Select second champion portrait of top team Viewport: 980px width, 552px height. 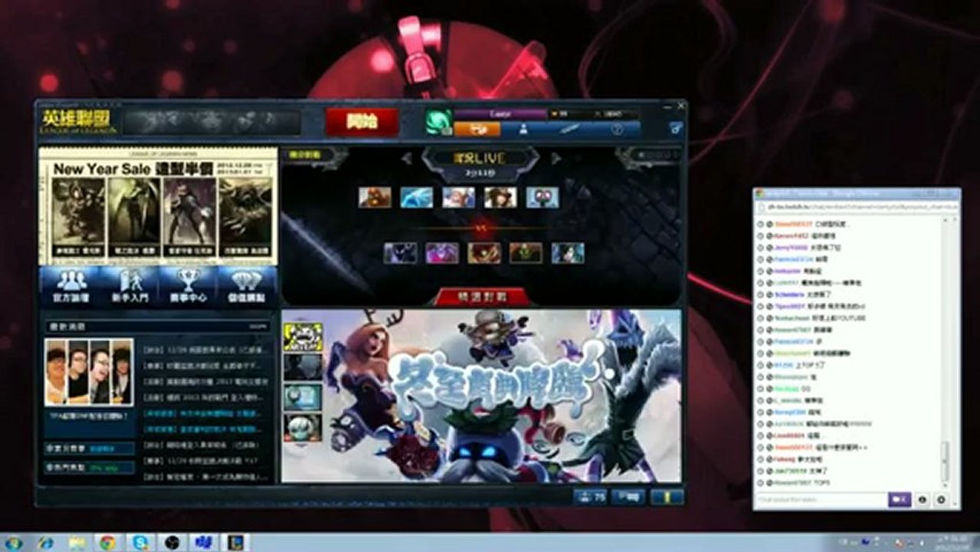tap(416, 197)
